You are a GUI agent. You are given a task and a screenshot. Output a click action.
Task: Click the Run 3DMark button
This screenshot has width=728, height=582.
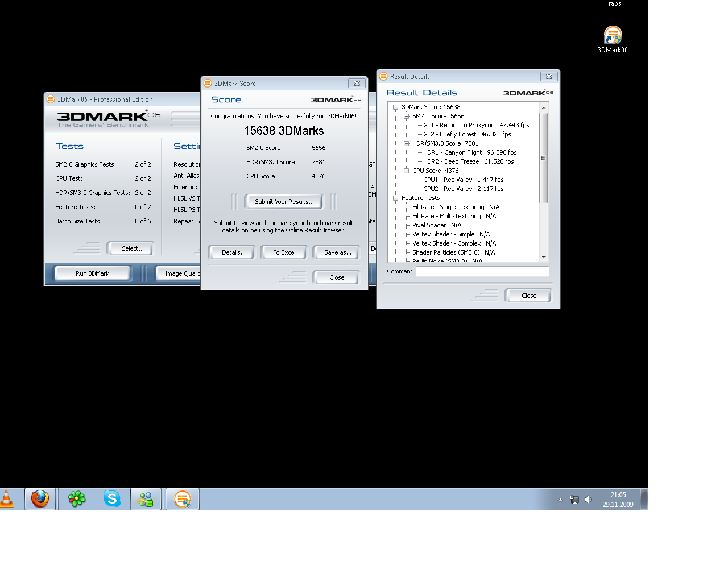[92, 273]
